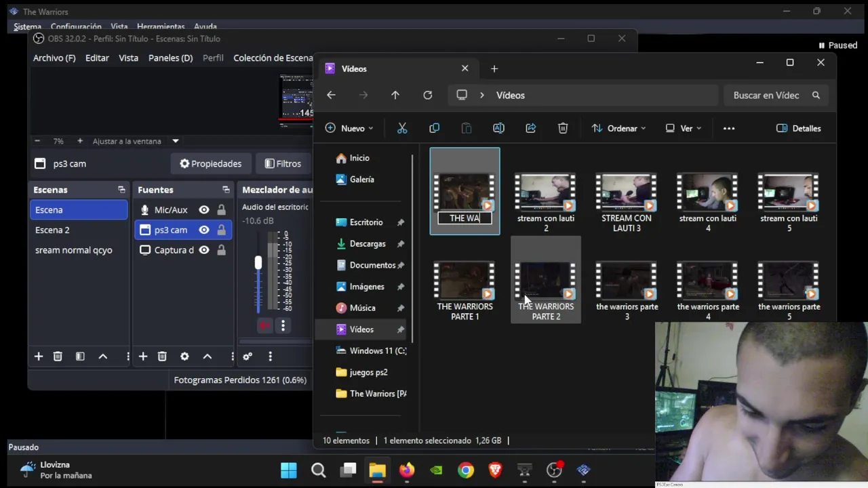868x488 pixels.
Task: Open Editar menu in OBS
Action: pos(97,58)
